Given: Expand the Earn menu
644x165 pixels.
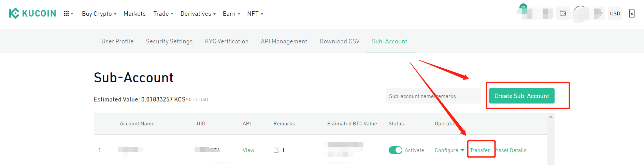Looking at the screenshot, I should (231, 14).
